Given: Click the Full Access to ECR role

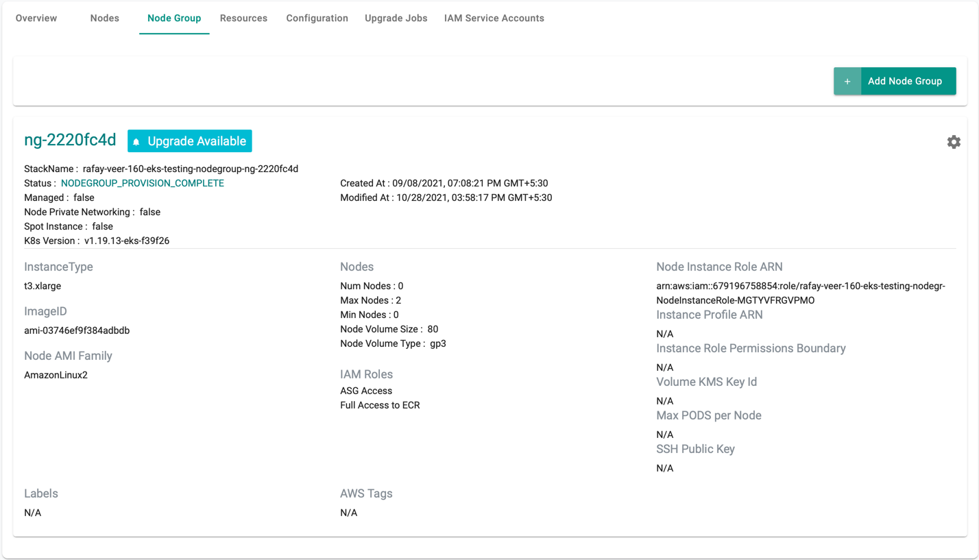Looking at the screenshot, I should (x=380, y=406).
